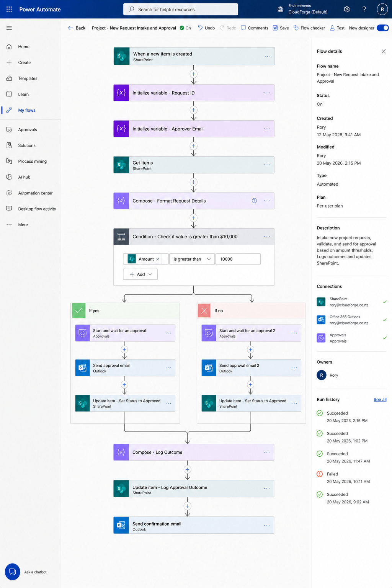Expand the Add condition row dropdown
The height and width of the screenshot is (588, 392).
pos(140,274)
